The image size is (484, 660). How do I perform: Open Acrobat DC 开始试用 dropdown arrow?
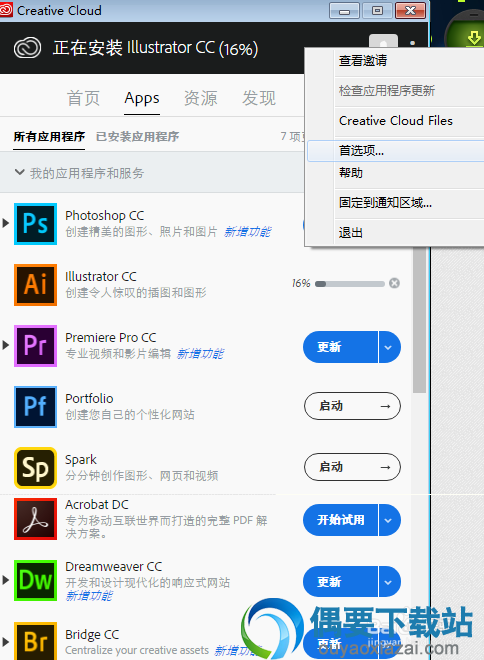click(389, 520)
